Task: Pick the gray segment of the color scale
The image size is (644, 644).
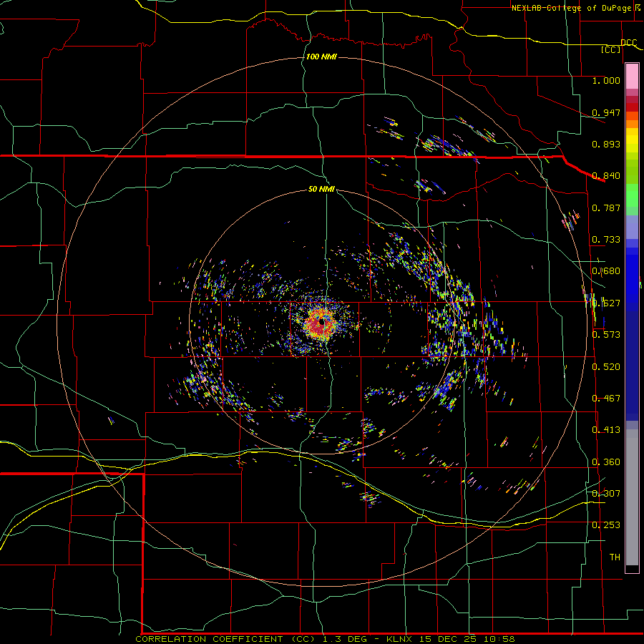Action: (x=632, y=497)
